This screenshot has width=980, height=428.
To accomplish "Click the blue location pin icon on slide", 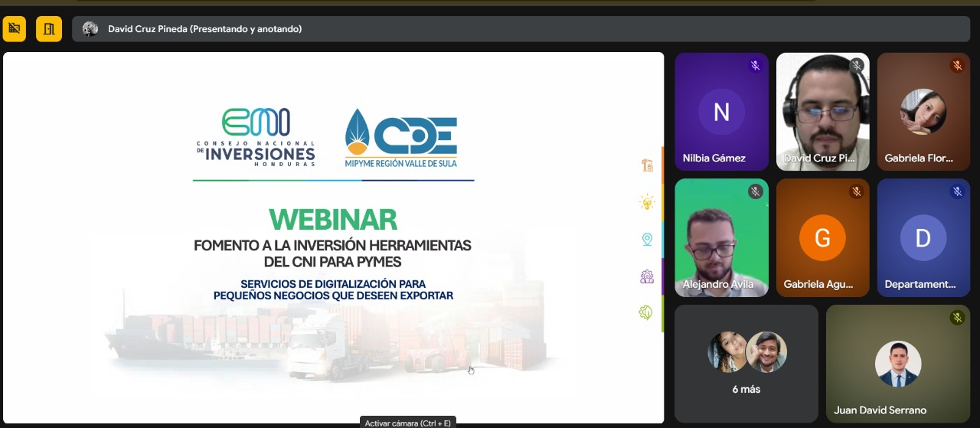I will 647,240.
